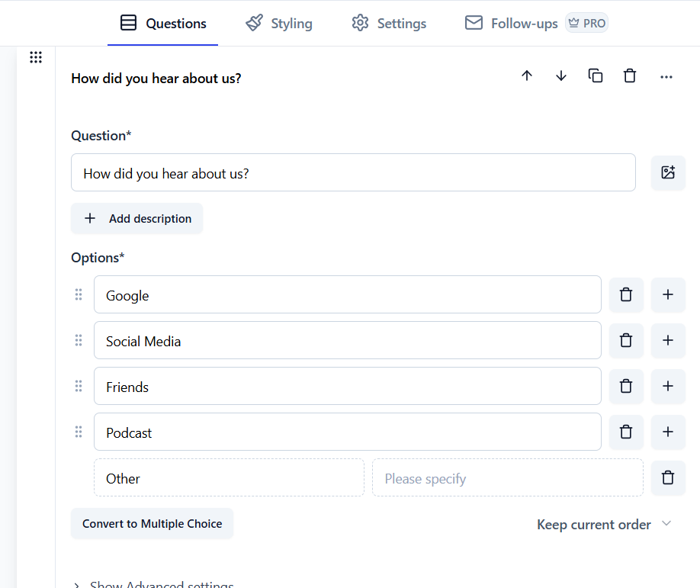Add a new option below Friends

click(667, 386)
